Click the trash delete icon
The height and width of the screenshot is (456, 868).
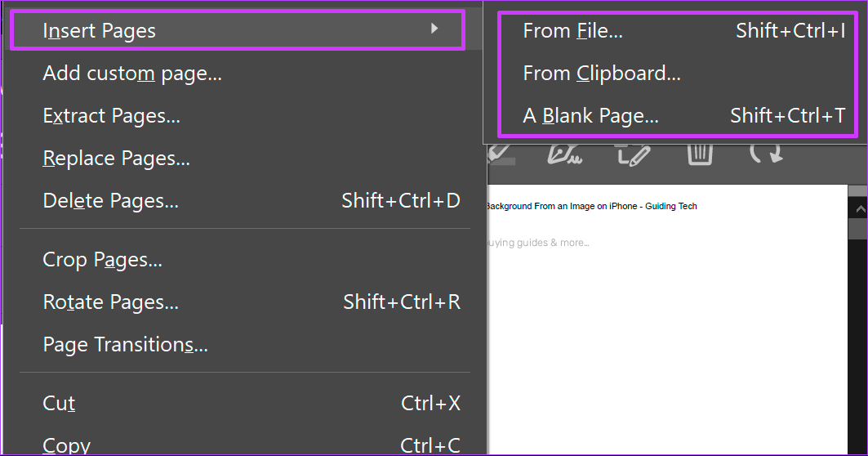700,154
